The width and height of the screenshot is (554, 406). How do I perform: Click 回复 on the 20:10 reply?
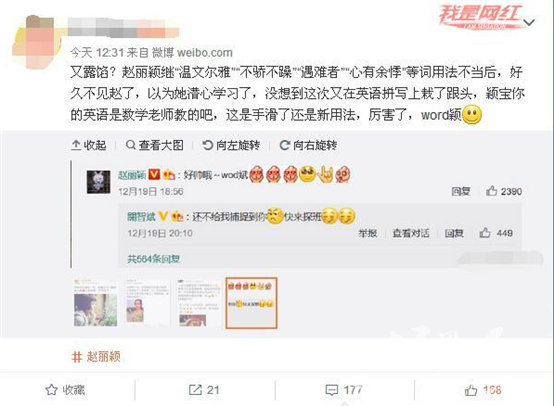[454, 233]
